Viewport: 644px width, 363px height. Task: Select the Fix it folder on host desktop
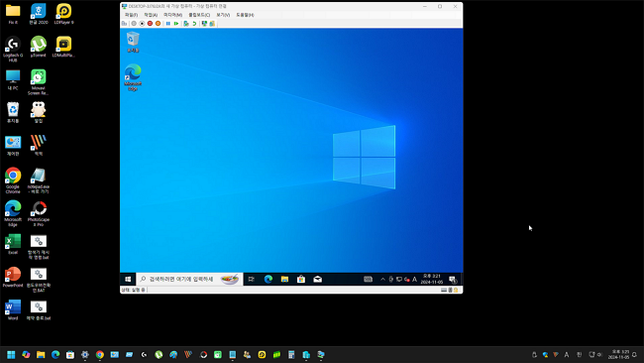13,14
